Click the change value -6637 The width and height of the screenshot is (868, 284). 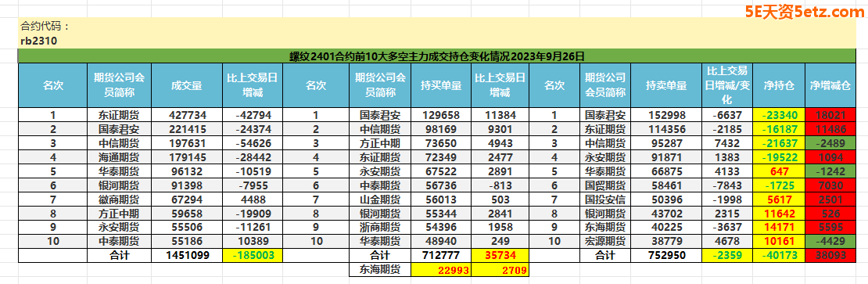click(x=726, y=115)
